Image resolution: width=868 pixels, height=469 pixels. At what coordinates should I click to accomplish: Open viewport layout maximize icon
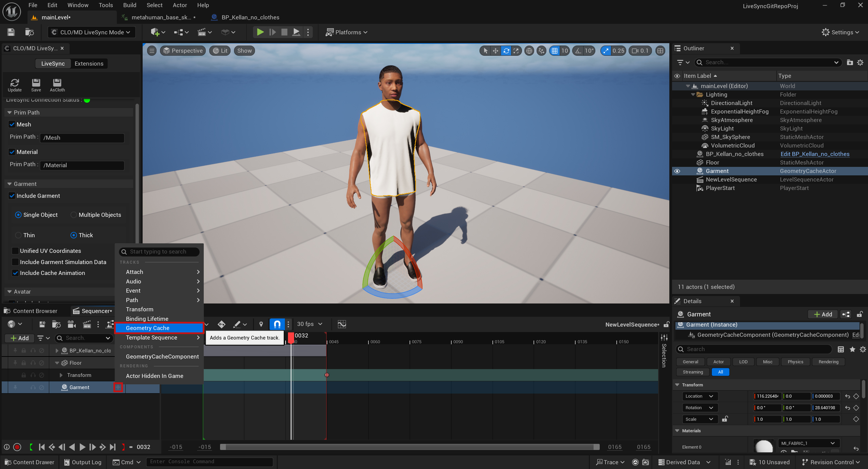660,51
